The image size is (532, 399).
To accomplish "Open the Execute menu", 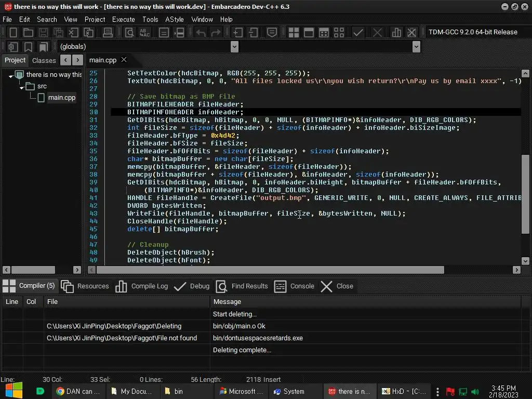I will pos(123,19).
